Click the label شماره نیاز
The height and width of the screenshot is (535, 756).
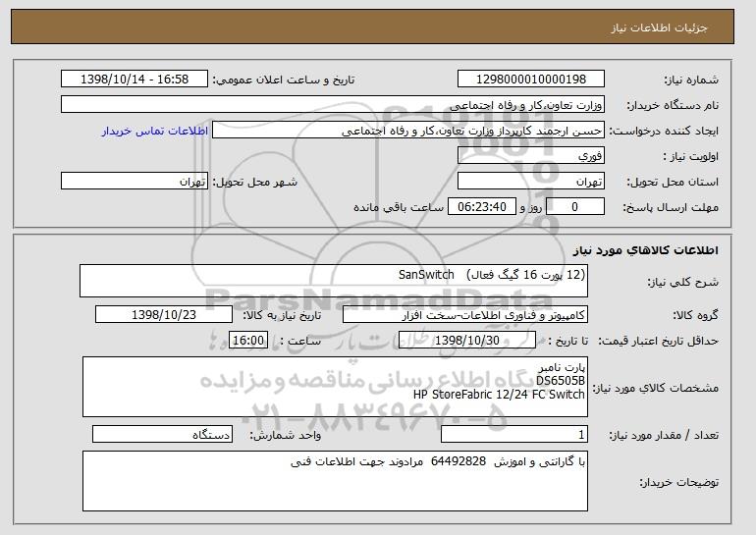pos(691,80)
